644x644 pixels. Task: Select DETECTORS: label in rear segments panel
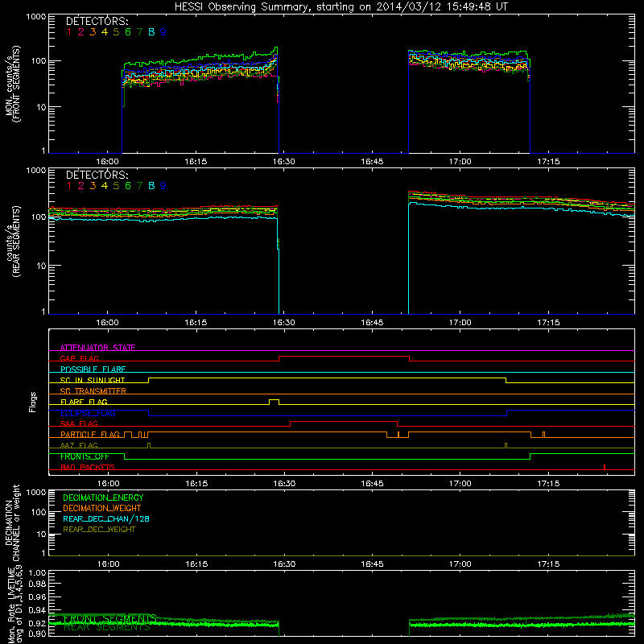97,175
